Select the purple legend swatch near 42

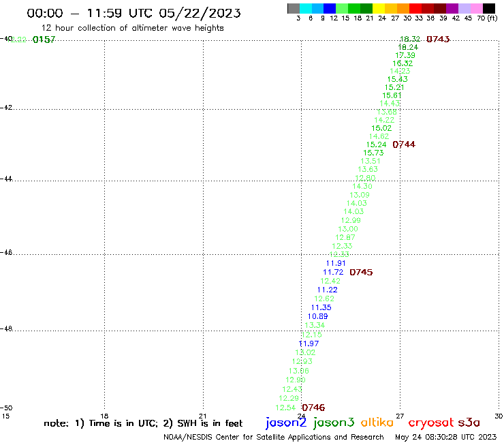(452, 8)
